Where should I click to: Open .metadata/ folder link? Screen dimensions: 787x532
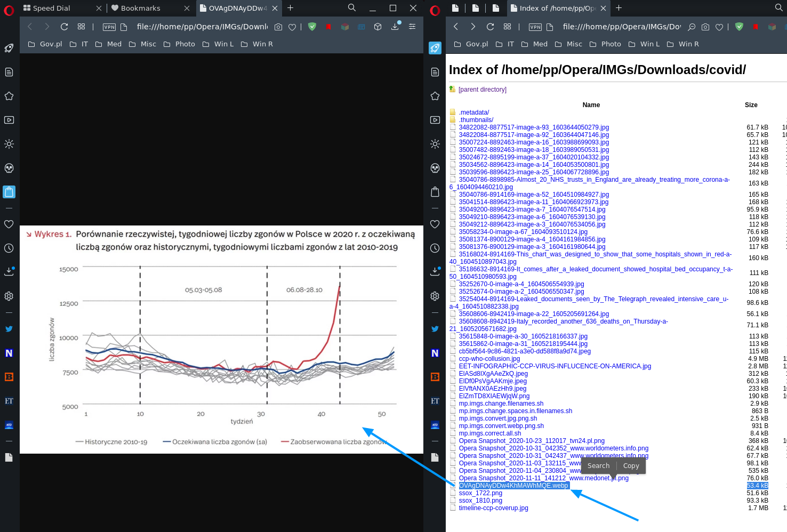coord(474,112)
